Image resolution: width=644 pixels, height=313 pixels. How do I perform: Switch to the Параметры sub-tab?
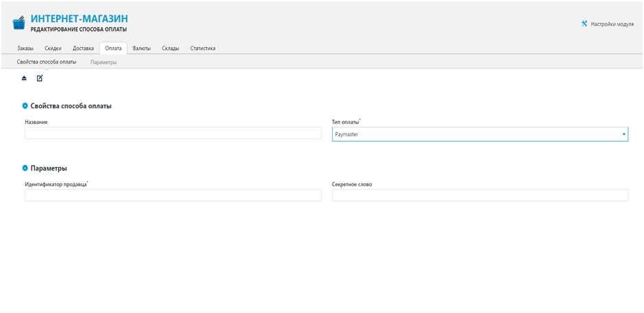click(104, 62)
